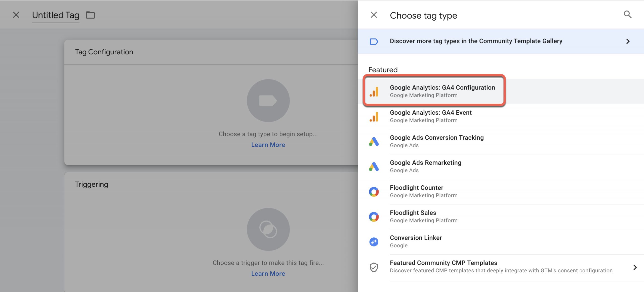Click Conversion Linker arrows icon
The height and width of the screenshot is (292, 644).
pos(374,242)
